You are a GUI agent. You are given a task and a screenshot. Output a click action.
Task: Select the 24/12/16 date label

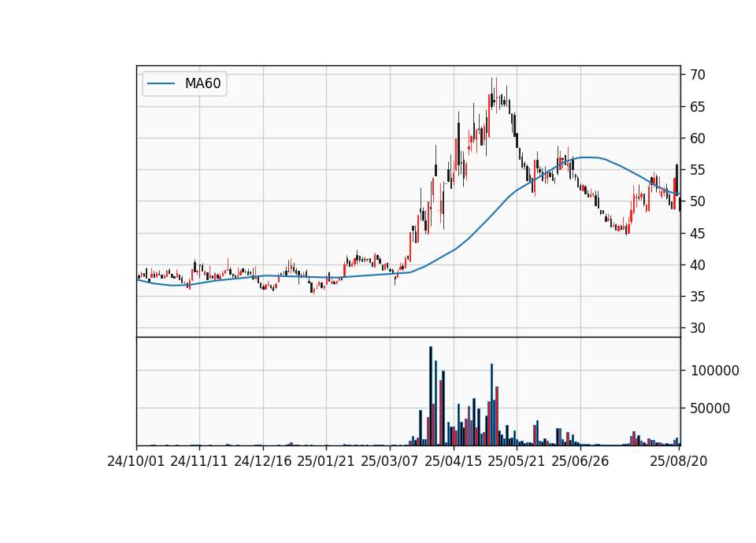click(x=263, y=461)
